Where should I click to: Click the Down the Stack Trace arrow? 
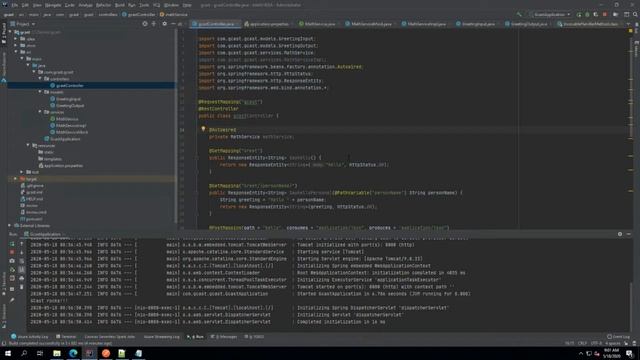(22, 252)
